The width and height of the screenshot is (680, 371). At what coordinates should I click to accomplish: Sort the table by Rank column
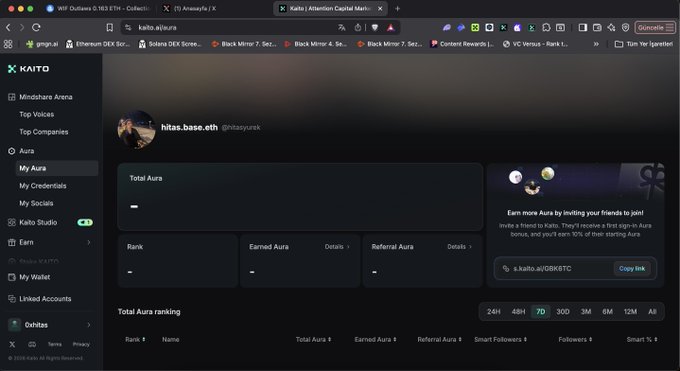click(x=135, y=339)
